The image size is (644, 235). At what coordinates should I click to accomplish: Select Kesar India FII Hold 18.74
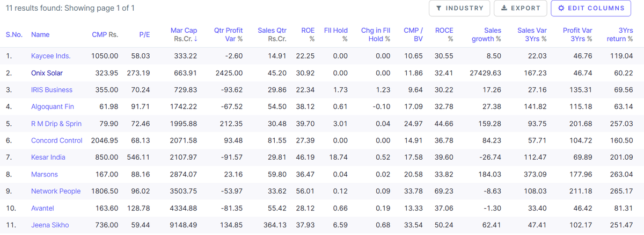pyautogui.click(x=339, y=157)
